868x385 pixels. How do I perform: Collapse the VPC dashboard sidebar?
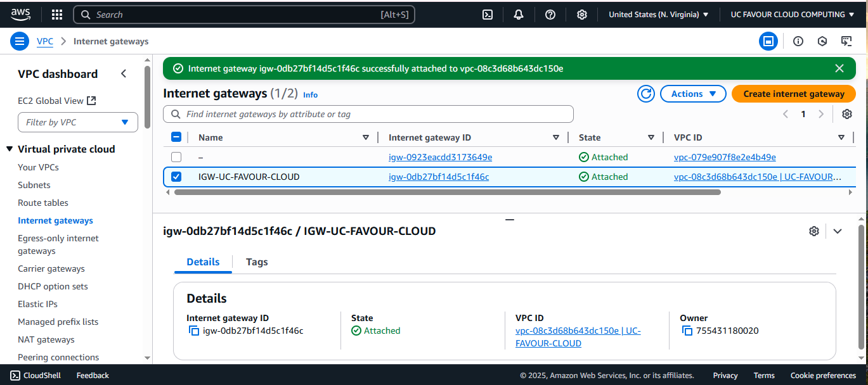tap(124, 73)
